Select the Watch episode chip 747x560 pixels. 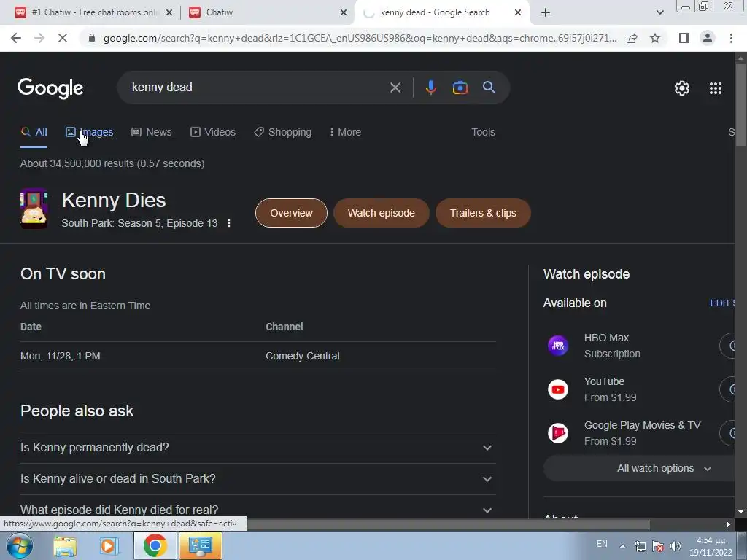tap(381, 213)
